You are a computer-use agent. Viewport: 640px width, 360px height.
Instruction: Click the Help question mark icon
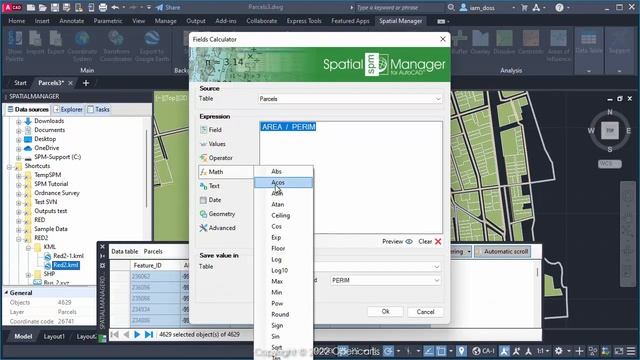pyautogui.click(x=559, y=7)
